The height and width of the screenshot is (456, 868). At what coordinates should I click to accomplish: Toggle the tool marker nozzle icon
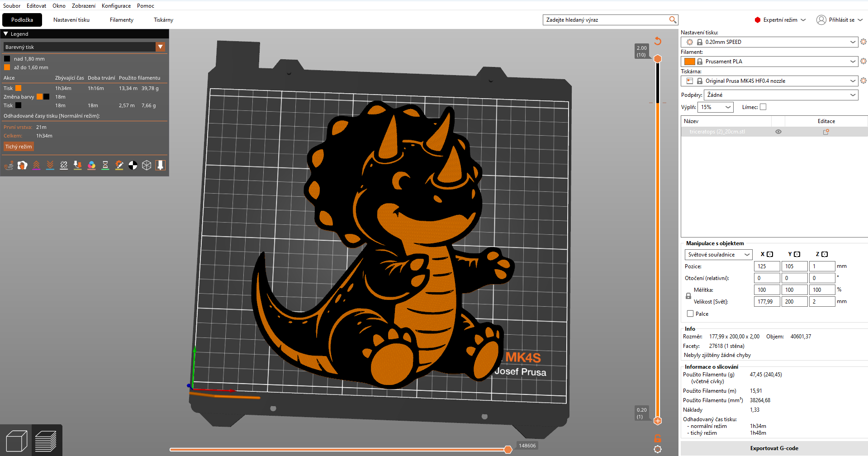(160, 166)
